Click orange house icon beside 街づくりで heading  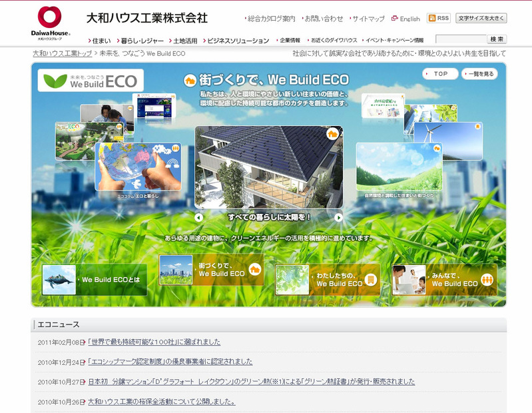click(190, 81)
